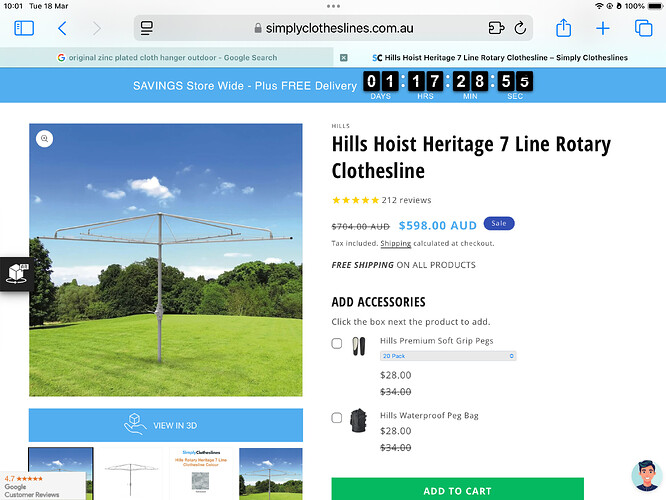Tick the Hills Premium Soft Grip Pegs checkbox
The width and height of the screenshot is (666, 500).
336,343
